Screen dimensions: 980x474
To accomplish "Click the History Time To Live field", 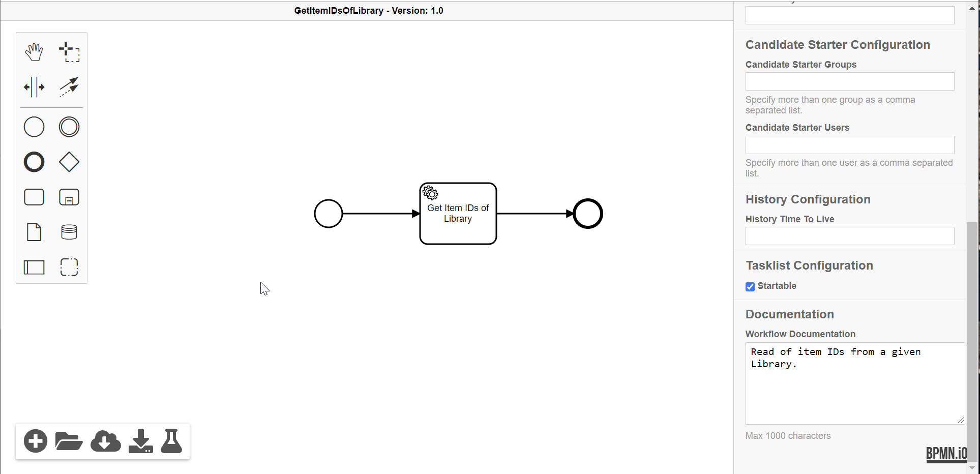I will (849, 236).
